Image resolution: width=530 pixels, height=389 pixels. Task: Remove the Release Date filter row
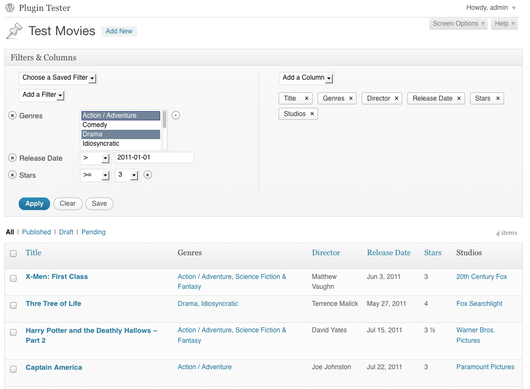[x=12, y=158]
